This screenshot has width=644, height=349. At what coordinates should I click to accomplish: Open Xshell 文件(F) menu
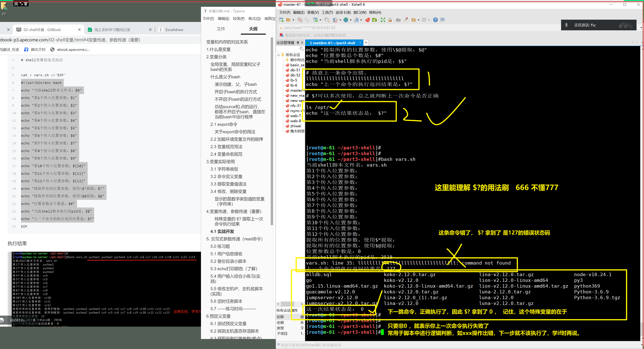pos(284,13)
